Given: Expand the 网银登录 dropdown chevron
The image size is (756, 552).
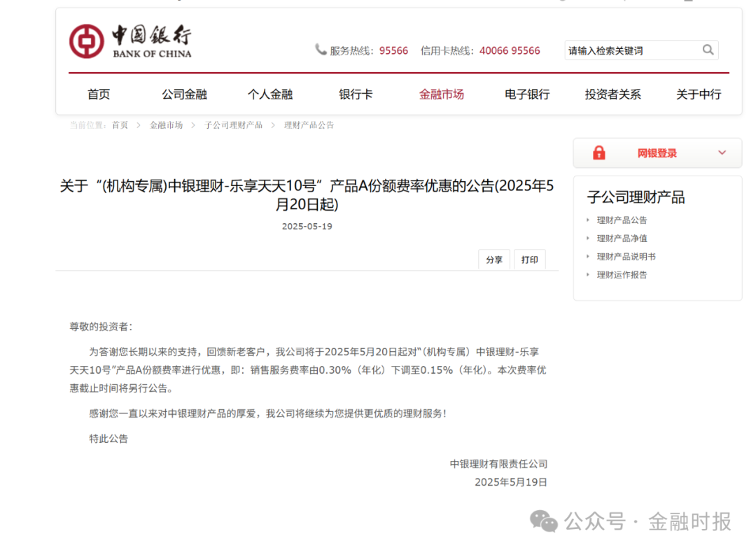Looking at the screenshot, I should [x=722, y=153].
